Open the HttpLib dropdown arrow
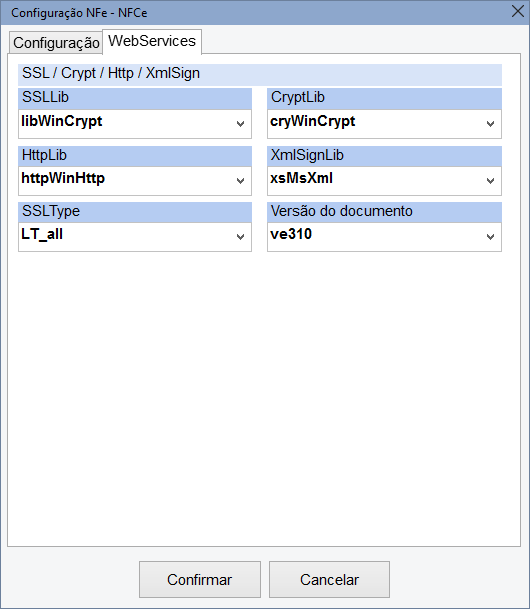 240,181
